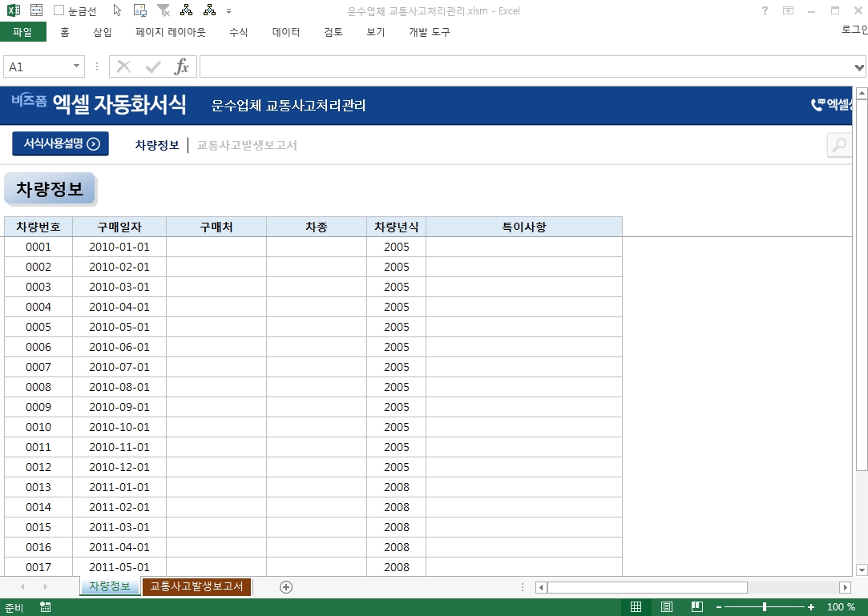The width and height of the screenshot is (868, 616).
Task: Select the 교통사고발생보고서 sheet tab
Action: (x=196, y=586)
